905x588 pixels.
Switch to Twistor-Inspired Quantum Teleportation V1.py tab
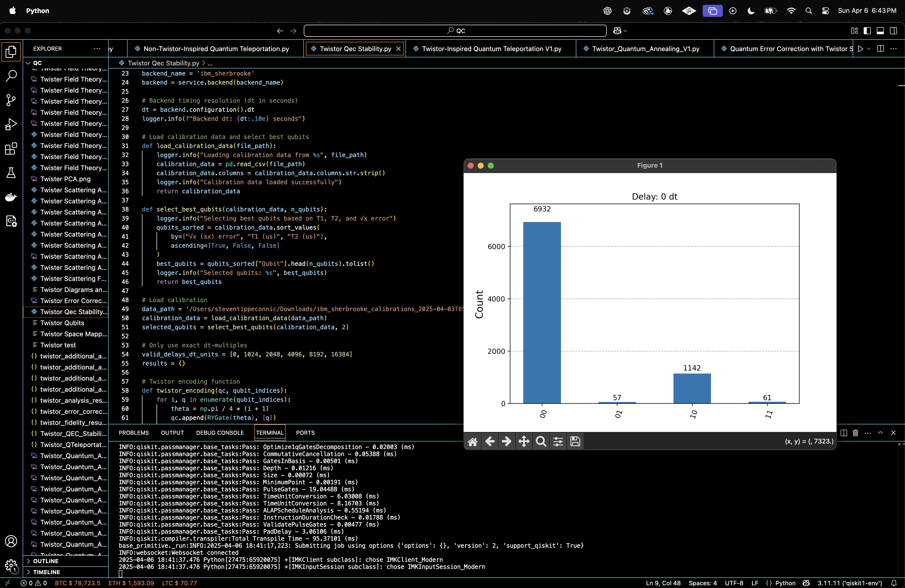click(491, 49)
